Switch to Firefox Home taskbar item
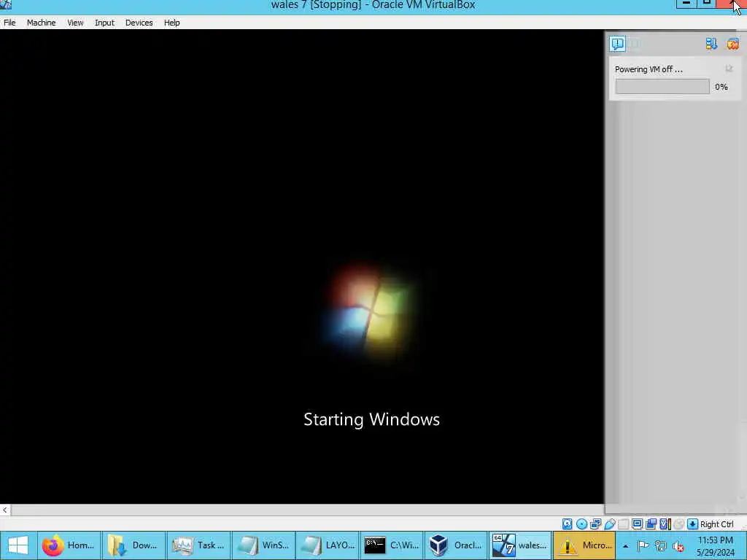Screen dimensions: 747x560 coord(69,545)
